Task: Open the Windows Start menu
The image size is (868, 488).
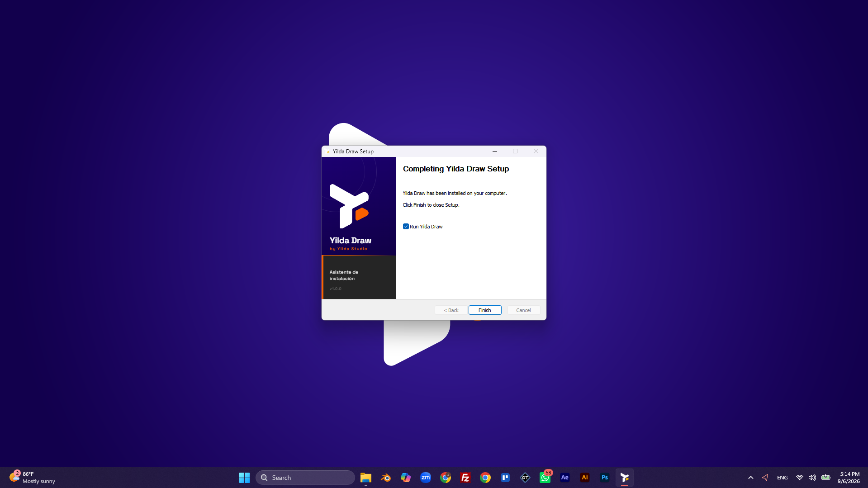Action: (244, 478)
